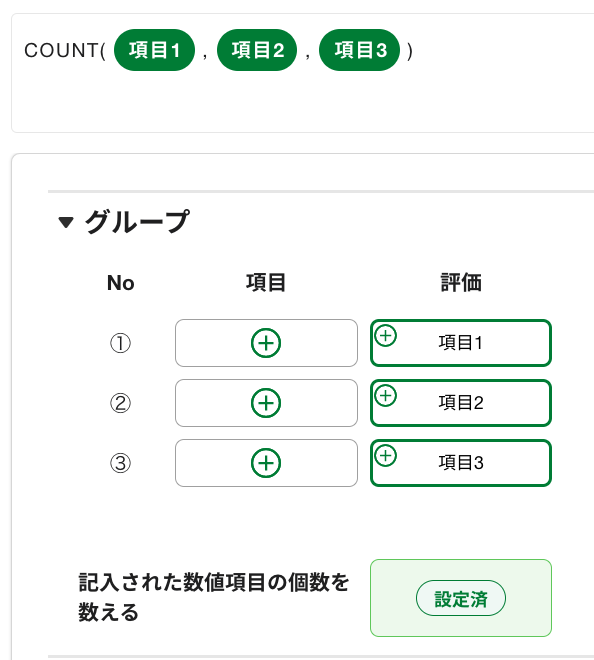Collapse the グループ section triangle
Screen dimensions: 594x660
coord(66,222)
